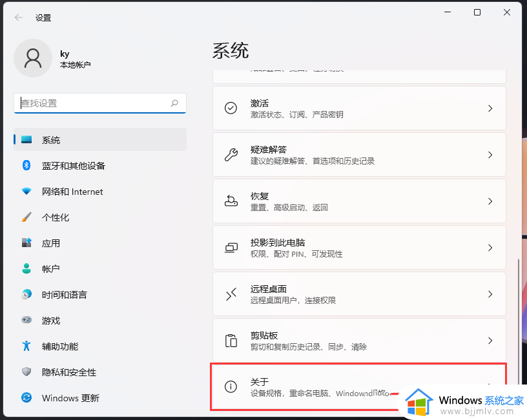Select the 系统 monitor icon in sidebar
The height and width of the screenshot is (420, 527).
point(26,139)
